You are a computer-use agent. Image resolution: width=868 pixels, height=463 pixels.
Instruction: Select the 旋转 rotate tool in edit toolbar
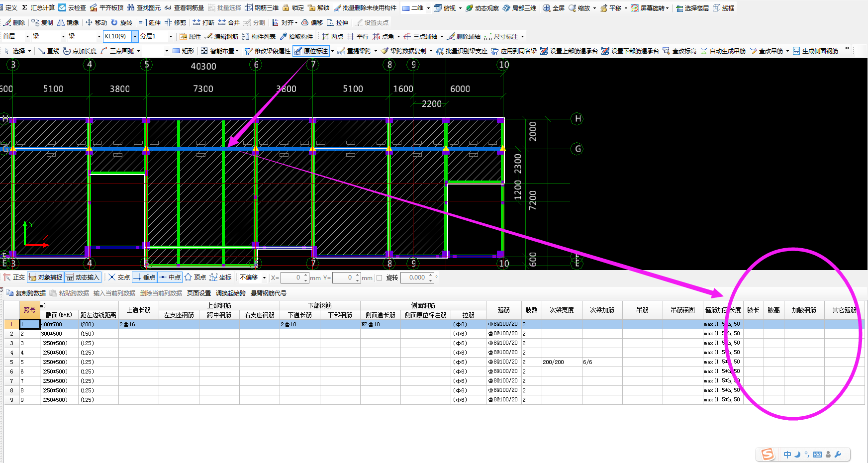pyautogui.click(x=122, y=22)
